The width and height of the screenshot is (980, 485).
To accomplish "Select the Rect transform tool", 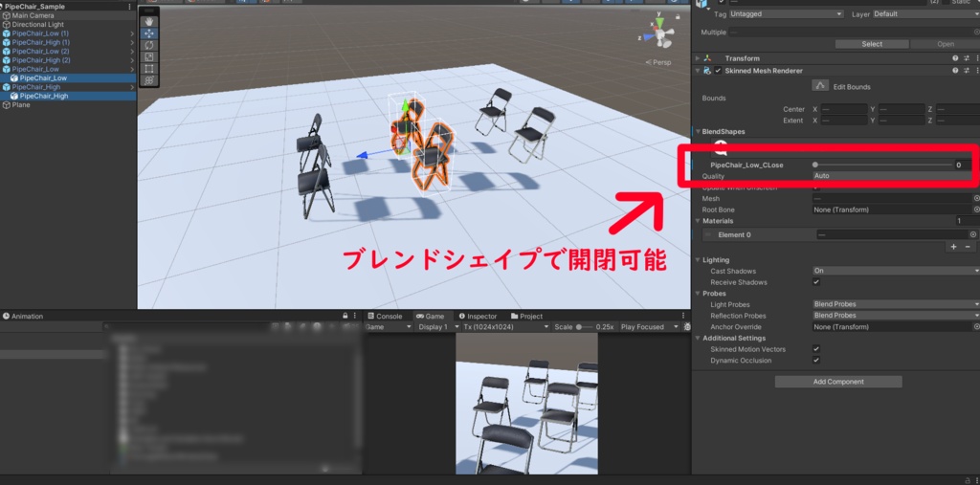I will point(149,69).
